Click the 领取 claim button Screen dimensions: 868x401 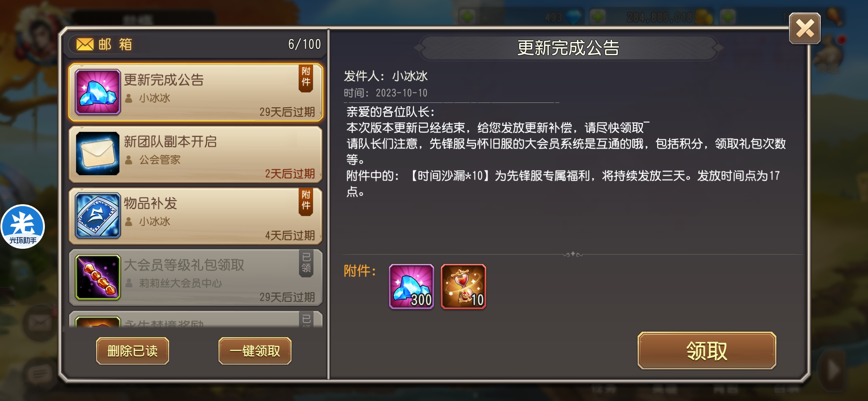click(x=707, y=351)
